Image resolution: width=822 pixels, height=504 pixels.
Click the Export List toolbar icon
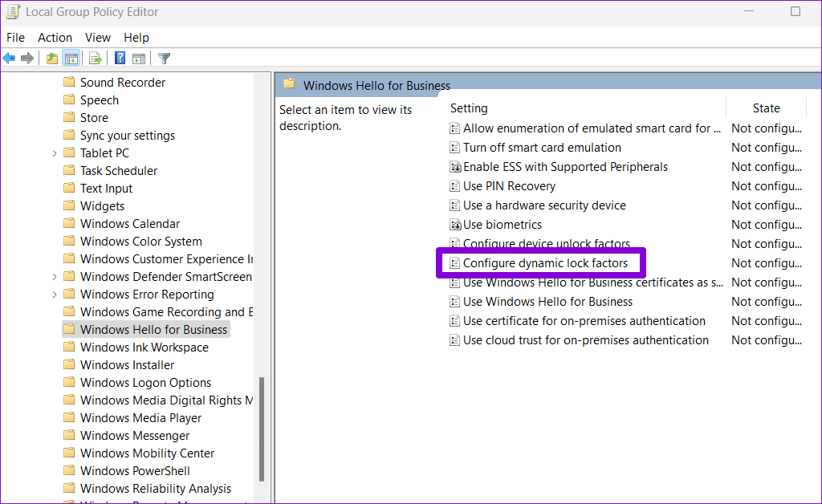(95, 58)
